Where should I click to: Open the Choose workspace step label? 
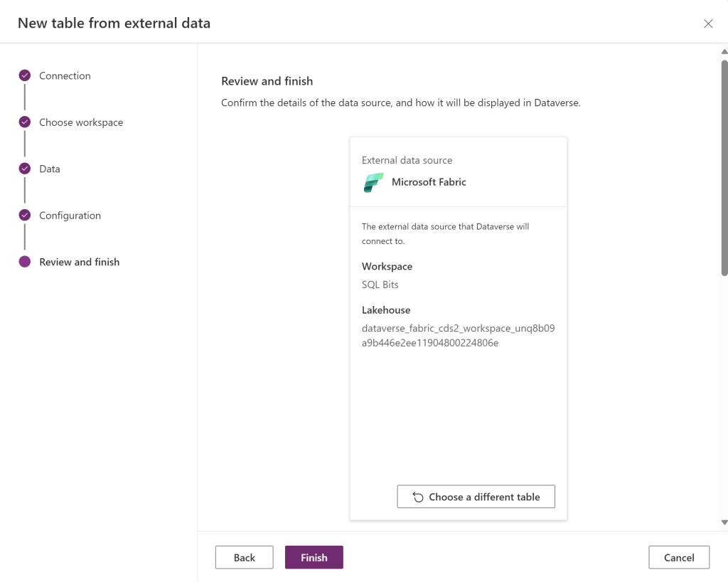[x=81, y=122]
